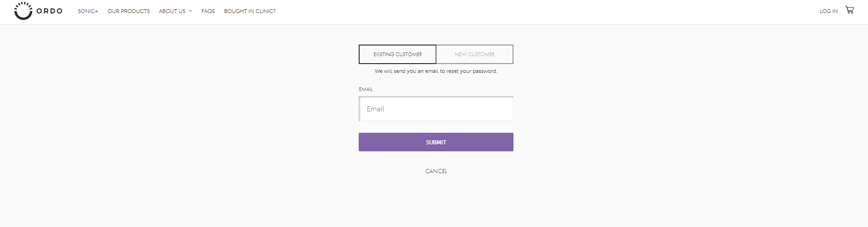
Task: Click the Ordo circular logo icon
Action: click(x=23, y=11)
